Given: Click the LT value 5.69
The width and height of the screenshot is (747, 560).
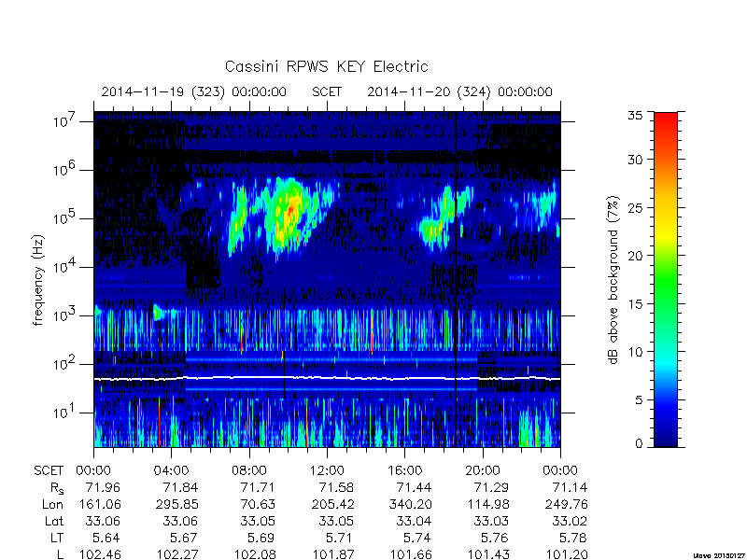Looking at the screenshot, I should 261,539.
